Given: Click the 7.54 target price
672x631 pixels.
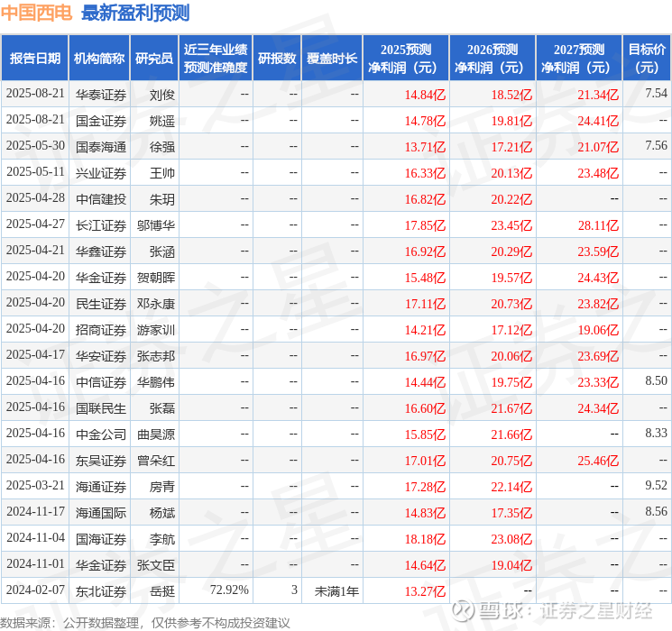Looking at the screenshot, I should coord(656,93).
